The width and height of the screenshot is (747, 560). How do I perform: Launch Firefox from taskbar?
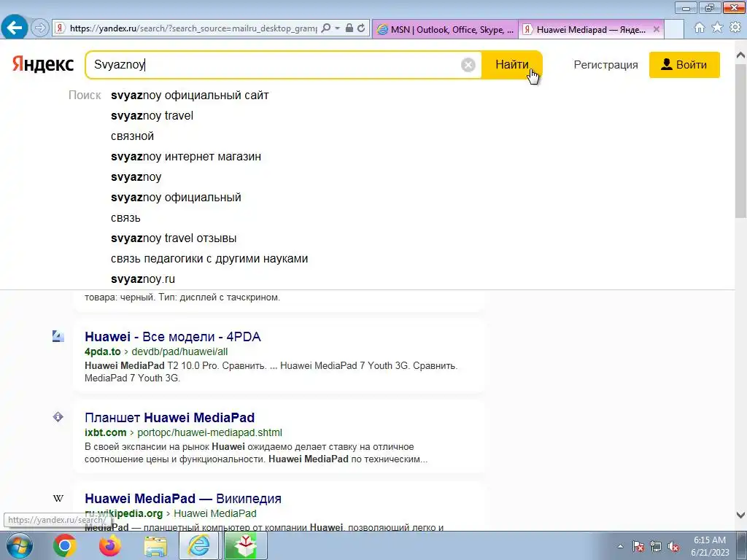tap(110, 545)
